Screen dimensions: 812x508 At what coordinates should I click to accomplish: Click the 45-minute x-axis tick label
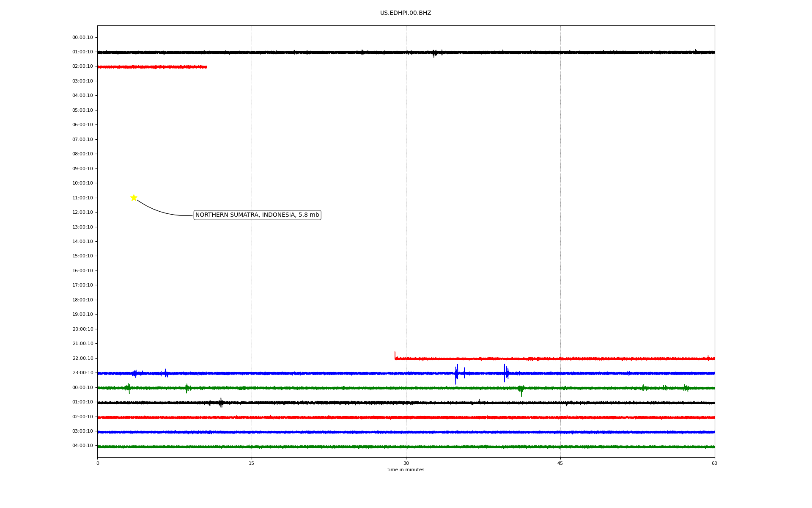(560, 463)
